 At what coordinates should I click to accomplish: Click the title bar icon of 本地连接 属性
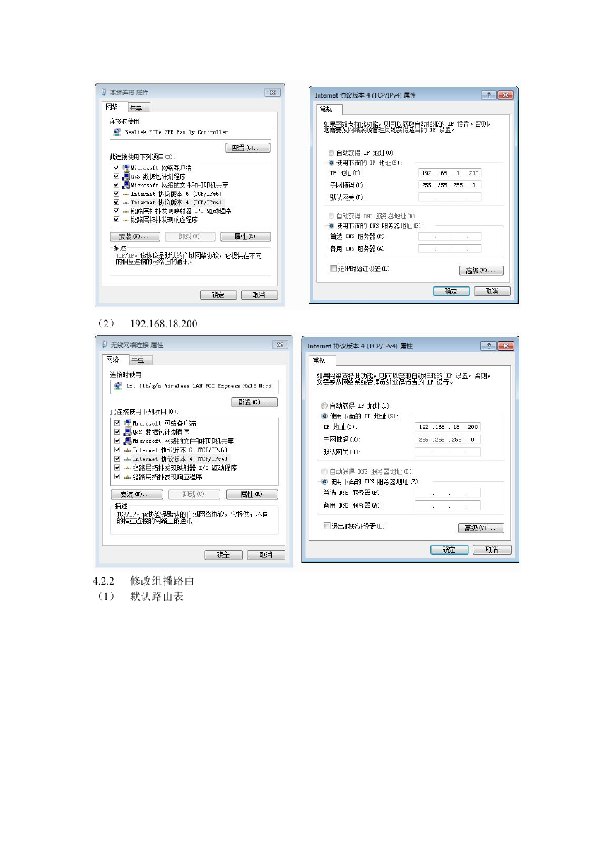[105, 93]
